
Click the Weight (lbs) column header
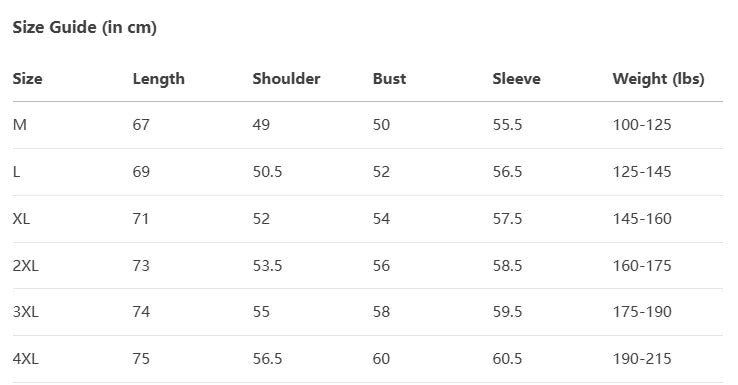click(658, 79)
